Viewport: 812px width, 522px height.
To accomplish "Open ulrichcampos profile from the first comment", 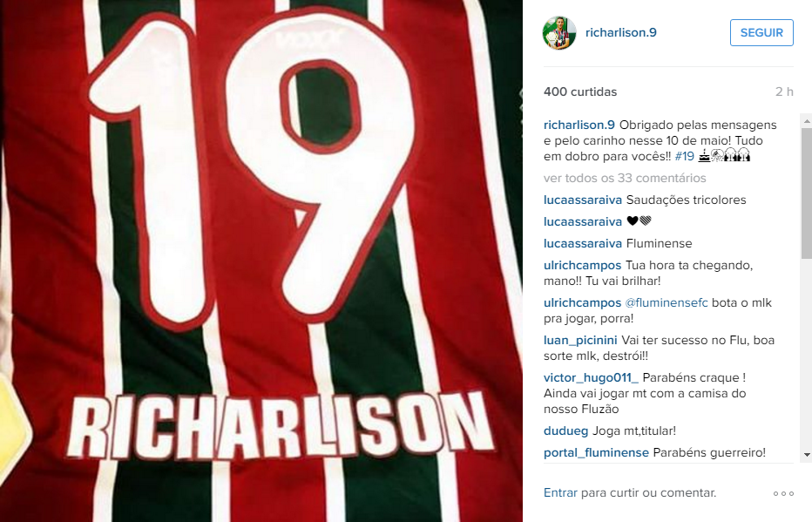I will [582, 266].
